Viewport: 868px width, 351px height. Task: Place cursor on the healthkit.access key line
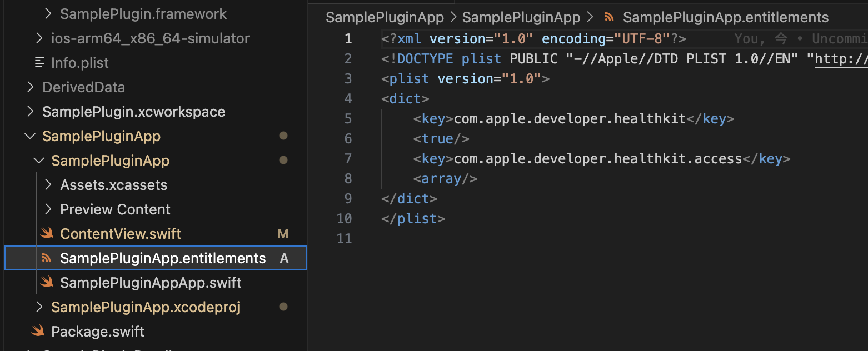pyautogui.click(x=602, y=159)
